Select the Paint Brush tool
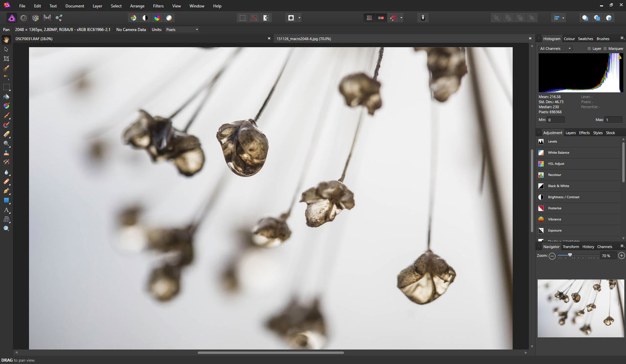Image resolution: width=626 pixels, height=364 pixels. [x=6, y=115]
